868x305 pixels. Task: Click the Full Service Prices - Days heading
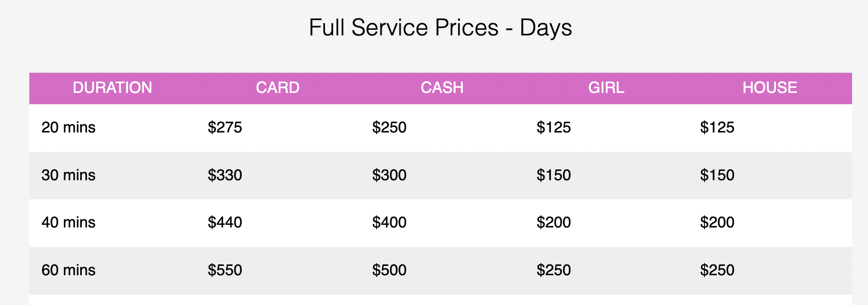point(440,28)
